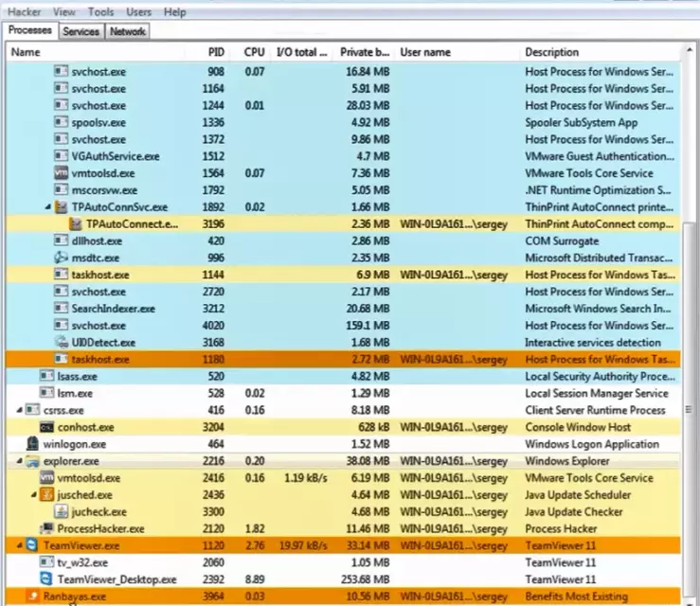Click the tv_w32.exe icon

coord(46,562)
